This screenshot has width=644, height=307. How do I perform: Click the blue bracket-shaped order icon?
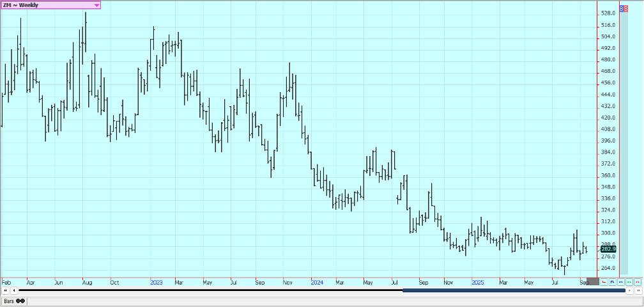612,282
